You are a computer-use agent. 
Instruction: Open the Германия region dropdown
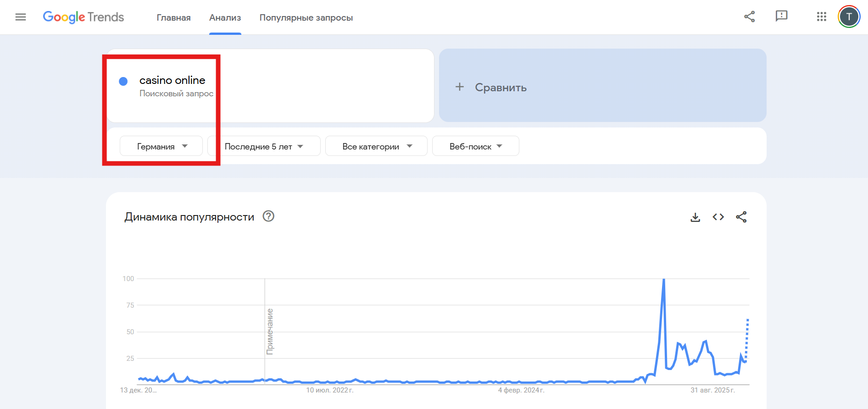[x=161, y=146]
